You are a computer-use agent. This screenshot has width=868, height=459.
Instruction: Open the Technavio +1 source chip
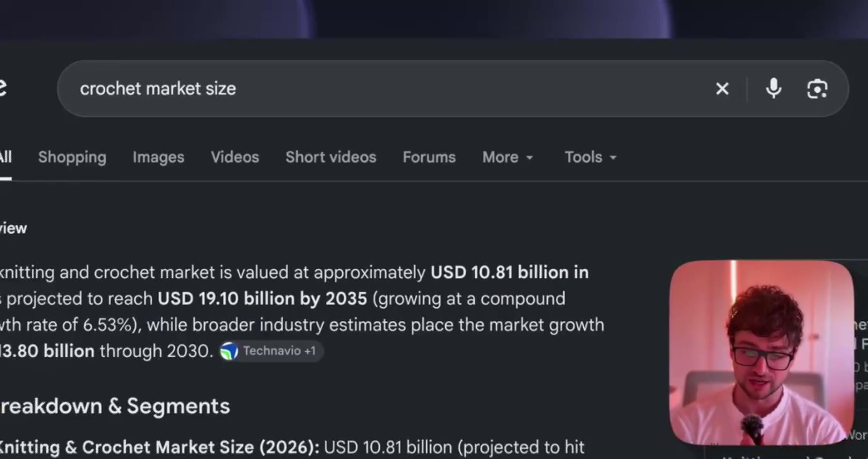271,351
